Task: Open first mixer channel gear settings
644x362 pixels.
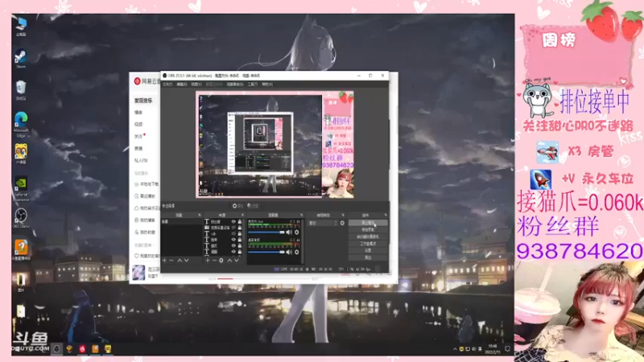Action: (x=296, y=232)
